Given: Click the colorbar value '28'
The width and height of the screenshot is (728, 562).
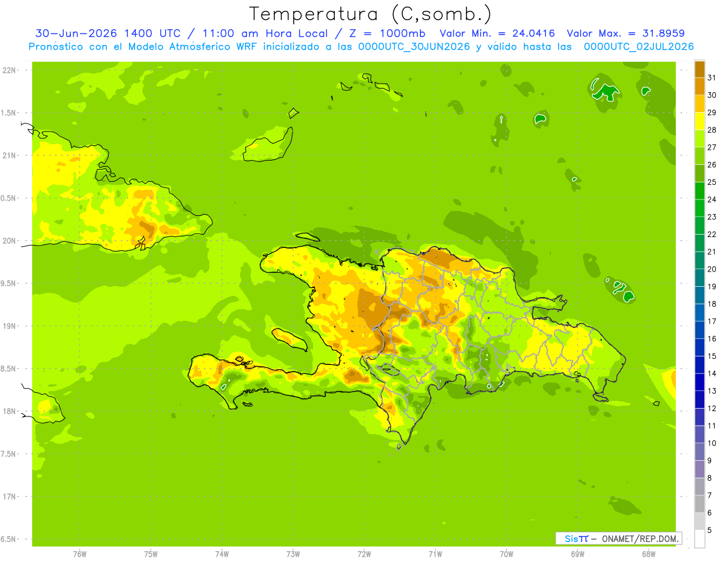Looking at the screenshot, I should click(x=712, y=130).
